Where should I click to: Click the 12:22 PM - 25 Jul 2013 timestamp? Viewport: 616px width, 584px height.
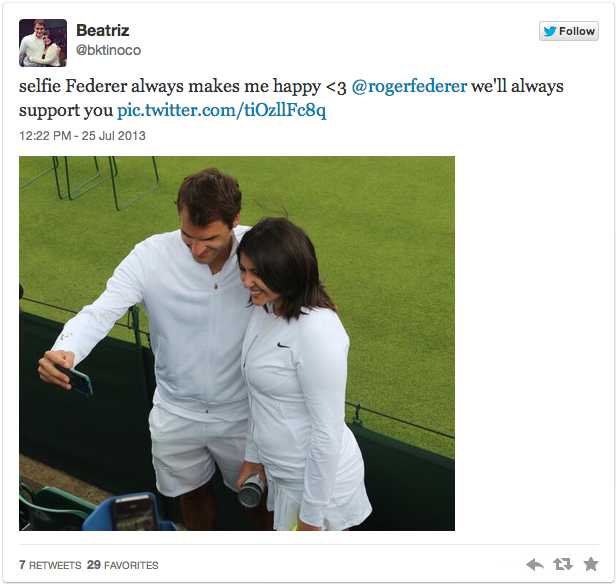tap(82, 136)
